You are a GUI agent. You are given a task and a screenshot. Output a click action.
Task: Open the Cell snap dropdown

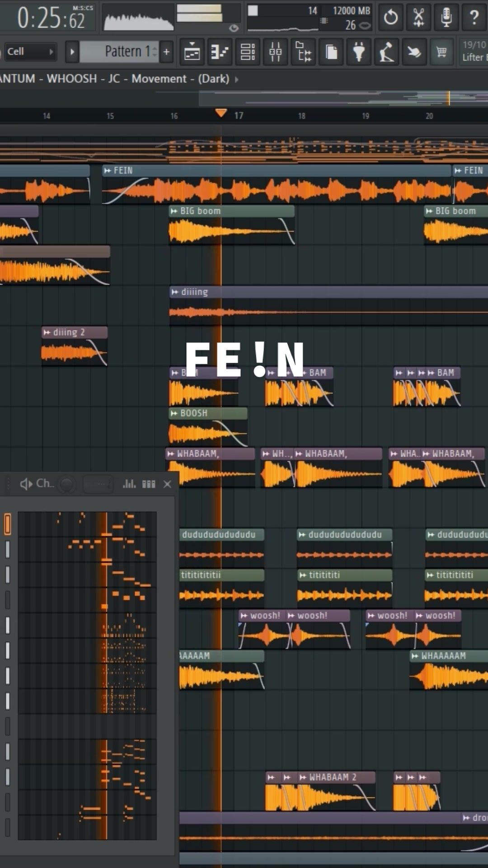point(30,52)
